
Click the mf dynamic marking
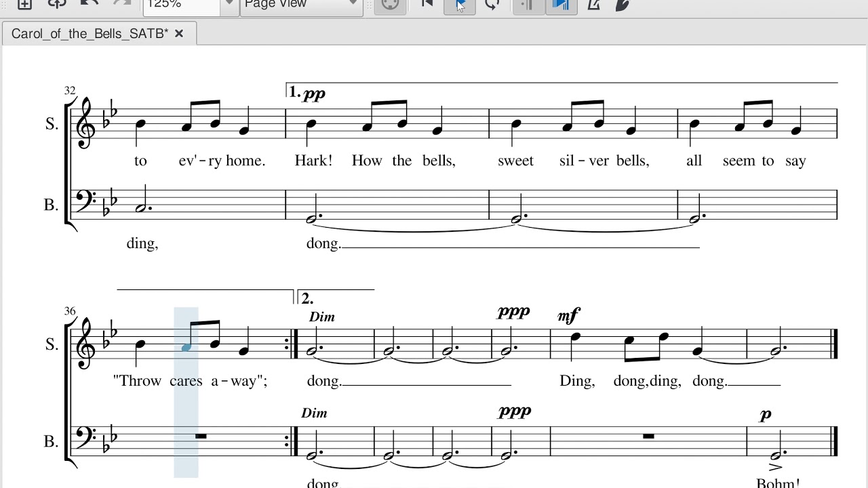(569, 315)
